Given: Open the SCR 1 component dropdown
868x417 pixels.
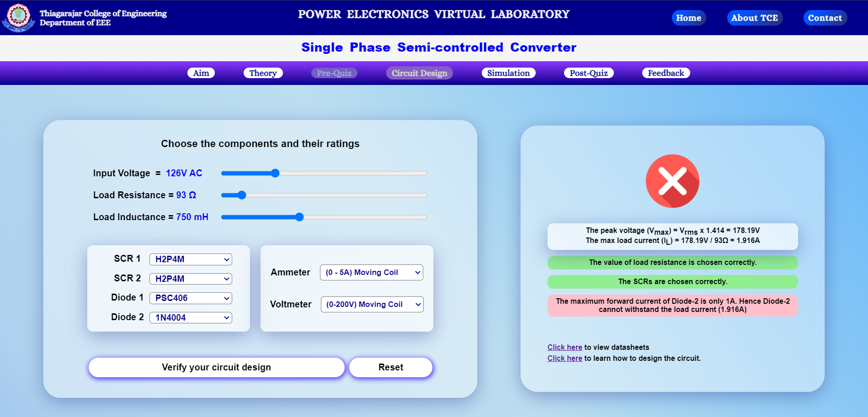Looking at the screenshot, I should tap(190, 259).
